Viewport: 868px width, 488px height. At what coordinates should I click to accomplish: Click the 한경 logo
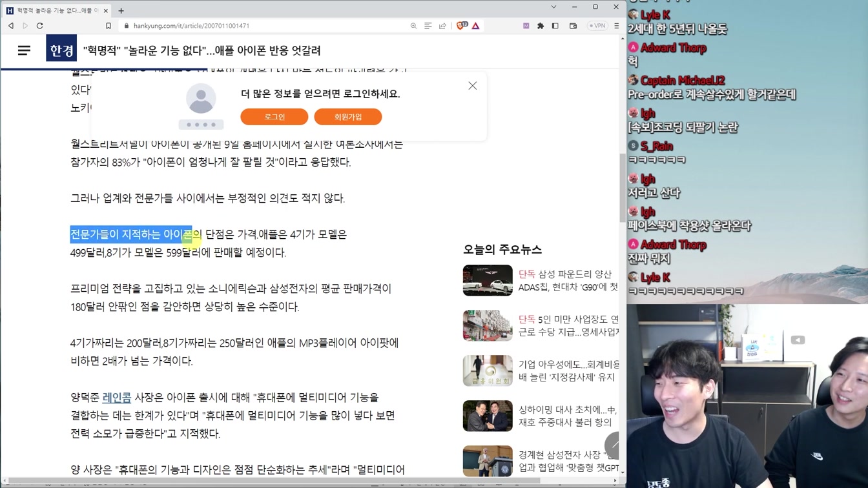(61, 50)
